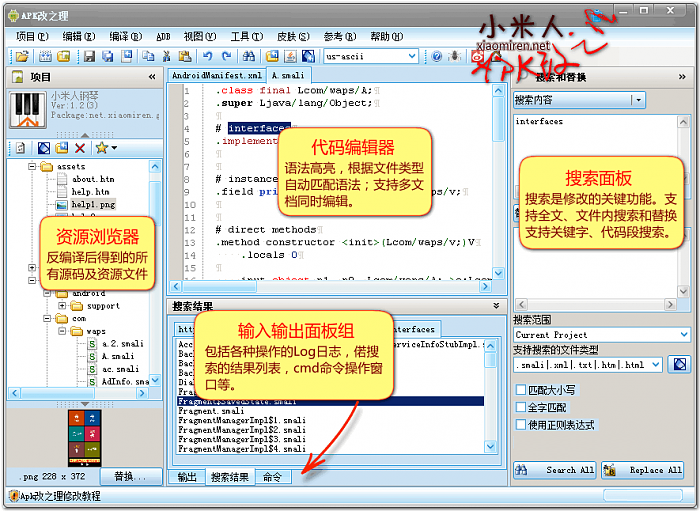Redo the last undone edit

pyautogui.click(x=226, y=56)
